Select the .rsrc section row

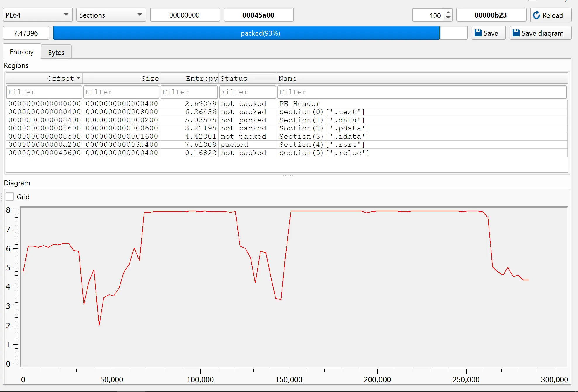(322, 144)
